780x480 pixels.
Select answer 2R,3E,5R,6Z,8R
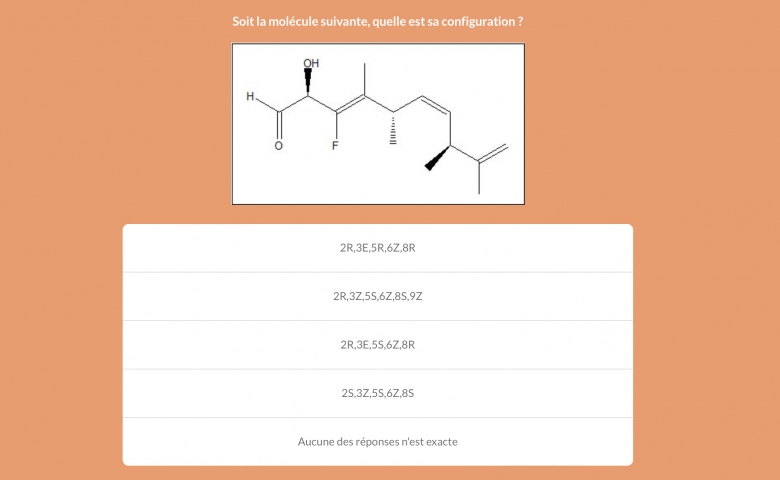(378, 248)
